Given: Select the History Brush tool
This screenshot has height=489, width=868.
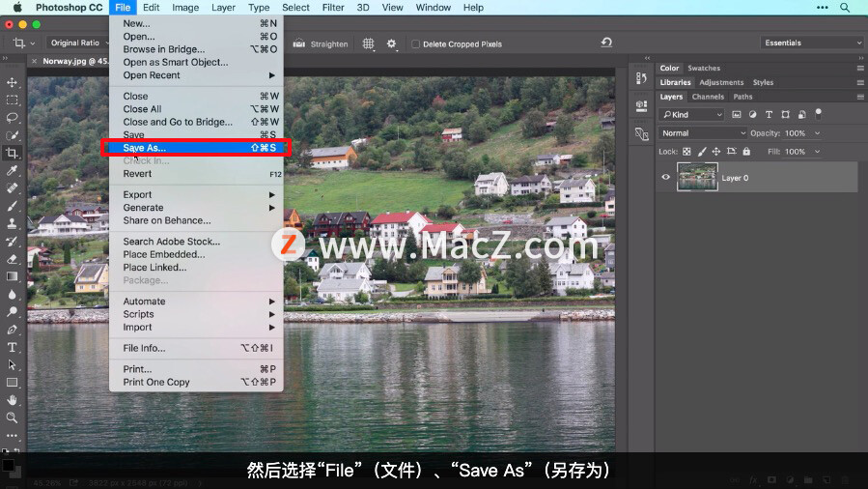Looking at the screenshot, I should tap(12, 242).
